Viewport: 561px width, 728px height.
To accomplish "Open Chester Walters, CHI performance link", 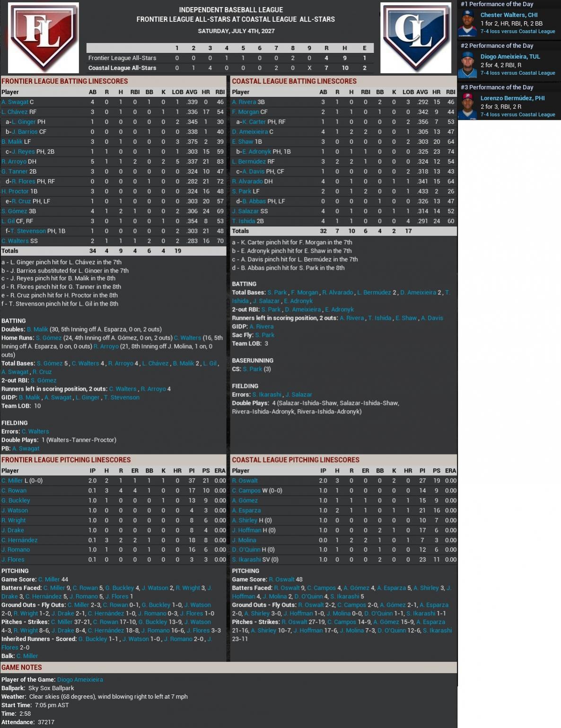I will pos(509,15).
